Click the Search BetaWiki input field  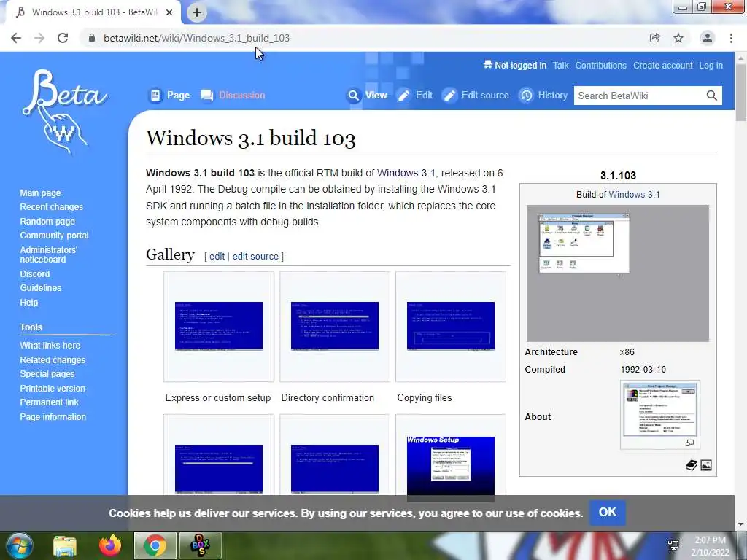[638, 96]
